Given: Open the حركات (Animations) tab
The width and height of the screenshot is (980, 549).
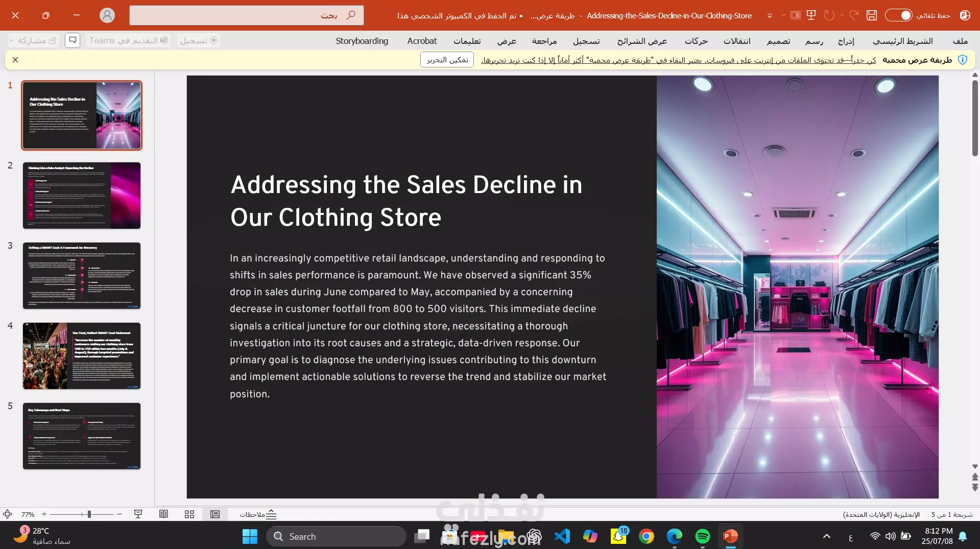Looking at the screenshot, I should coord(696,41).
